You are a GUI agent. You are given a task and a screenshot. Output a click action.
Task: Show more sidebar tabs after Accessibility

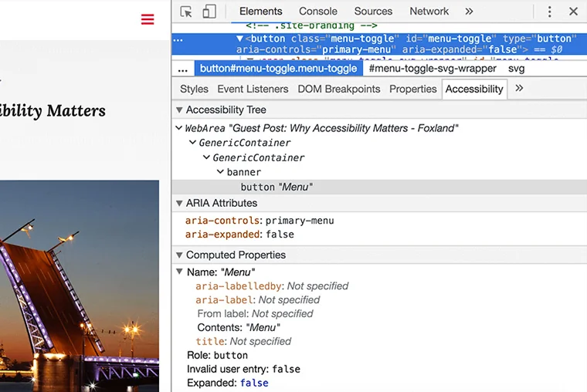click(519, 88)
